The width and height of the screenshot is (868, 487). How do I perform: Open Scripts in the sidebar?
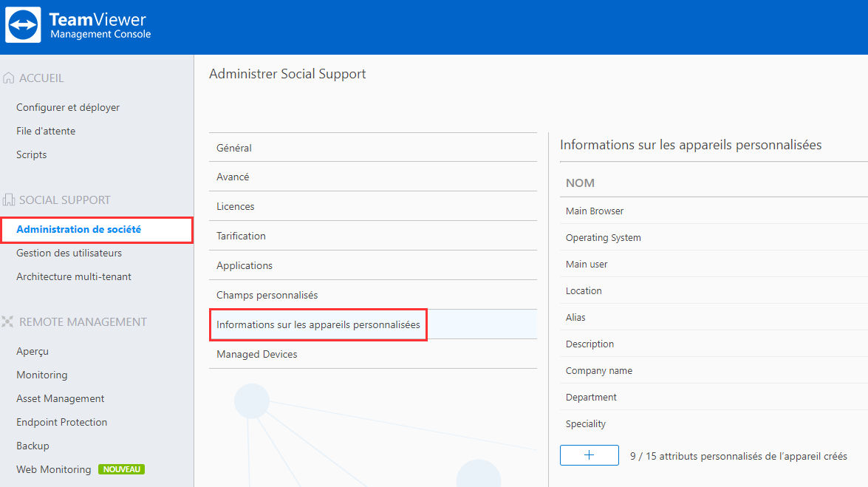click(31, 155)
